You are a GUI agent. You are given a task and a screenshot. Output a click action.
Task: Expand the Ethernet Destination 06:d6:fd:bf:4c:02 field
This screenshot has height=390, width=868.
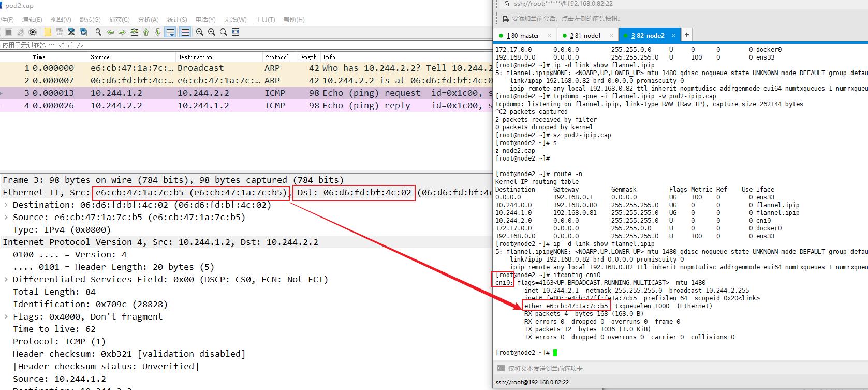tap(6, 205)
